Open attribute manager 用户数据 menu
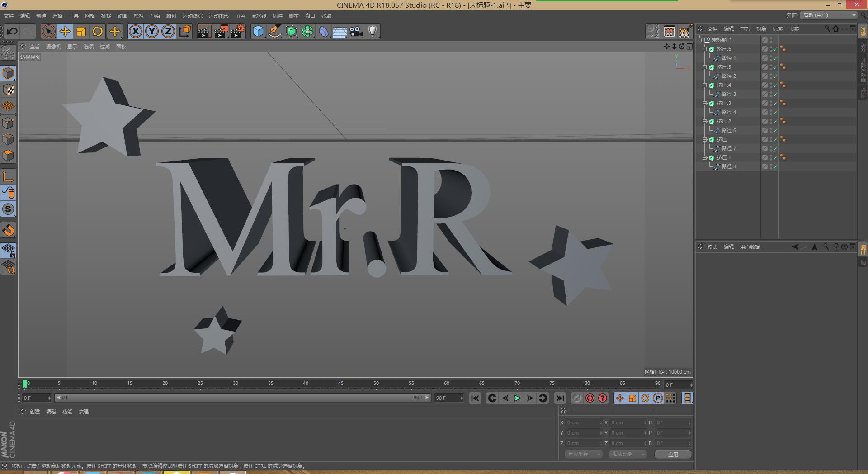The image size is (868, 474). coord(750,247)
